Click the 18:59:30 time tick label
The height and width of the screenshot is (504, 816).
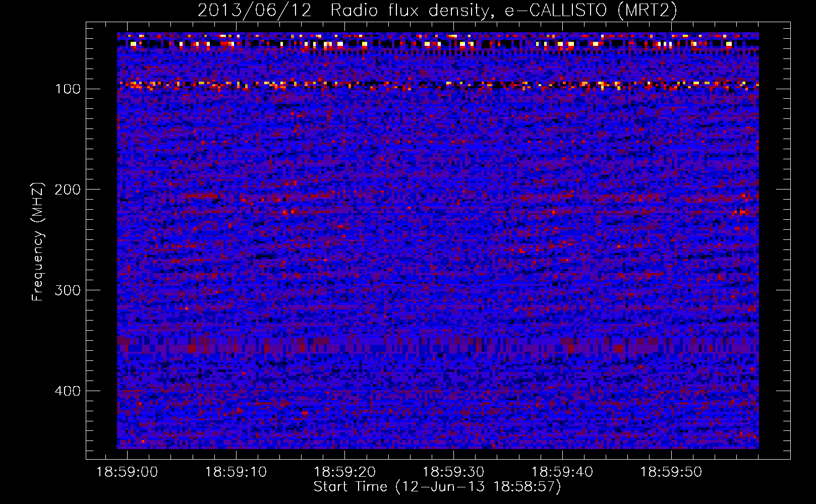click(x=453, y=472)
